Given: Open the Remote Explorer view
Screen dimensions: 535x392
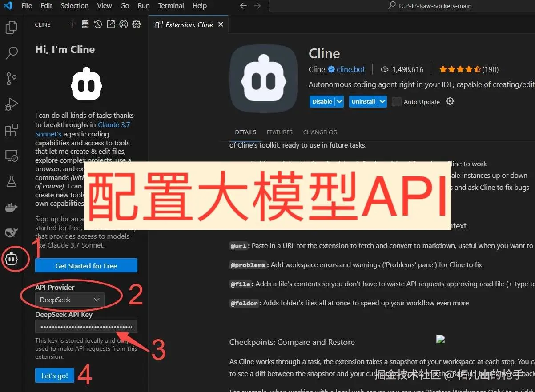Looking at the screenshot, I should pyautogui.click(x=11, y=156).
